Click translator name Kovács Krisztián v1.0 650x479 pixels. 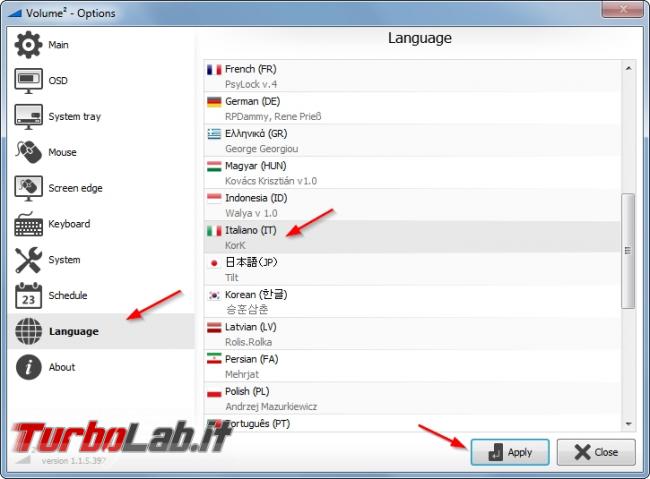click(271, 181)
